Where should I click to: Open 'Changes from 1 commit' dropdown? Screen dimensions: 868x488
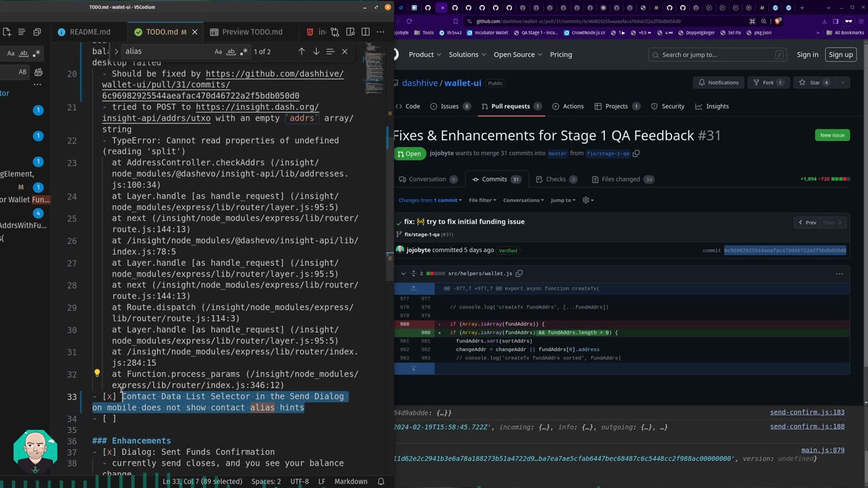pyautogui.click(x=430, y=201)
